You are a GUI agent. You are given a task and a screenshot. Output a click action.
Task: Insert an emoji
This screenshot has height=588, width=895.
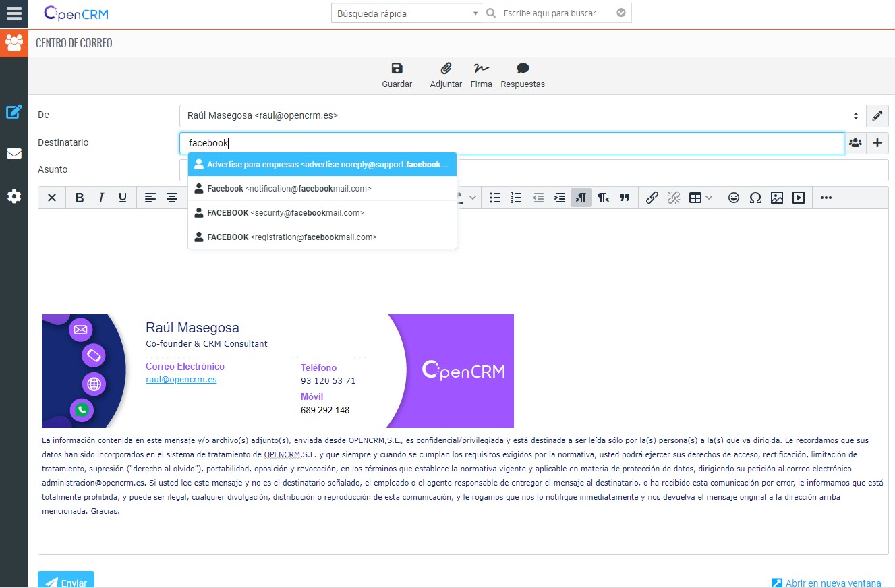point(734,198)
